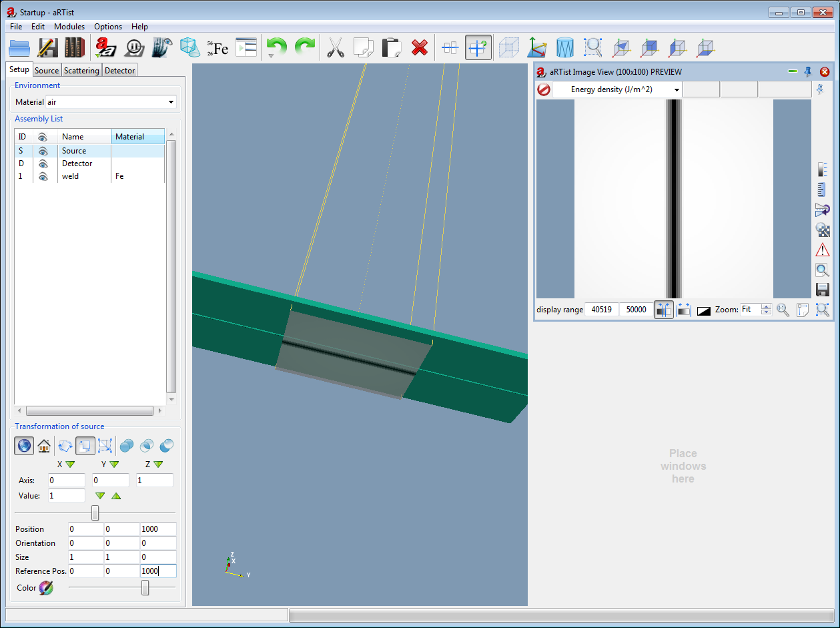Screen dimensions: 840x628
Task: Select the cube view with bottom face shaded
Action: 705,47
